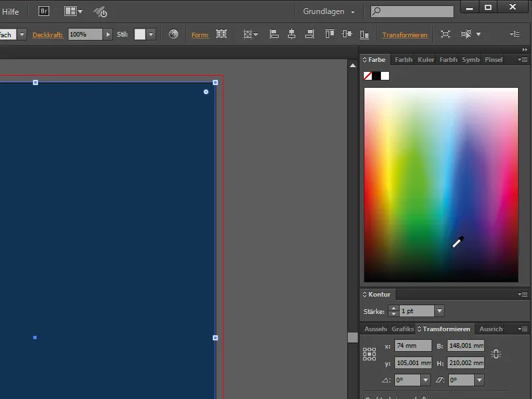Open the Deckkraft transparency link
Screen dimensions: 532x399
(48, 35)
